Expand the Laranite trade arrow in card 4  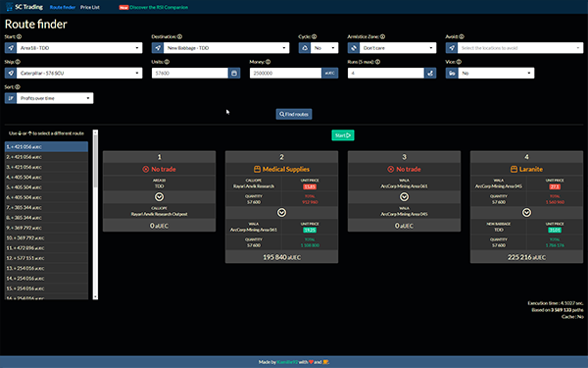[526, 213]
